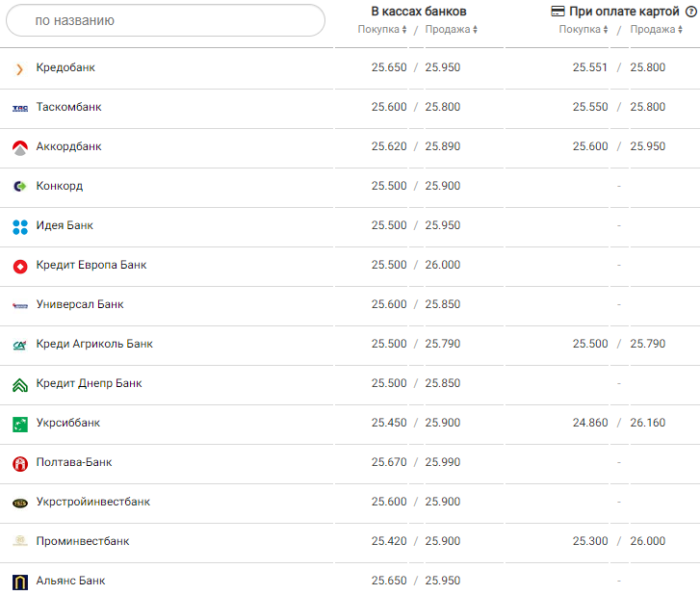
Task: Click the Идея Банк blue dots icon
Action: point(20,226)
